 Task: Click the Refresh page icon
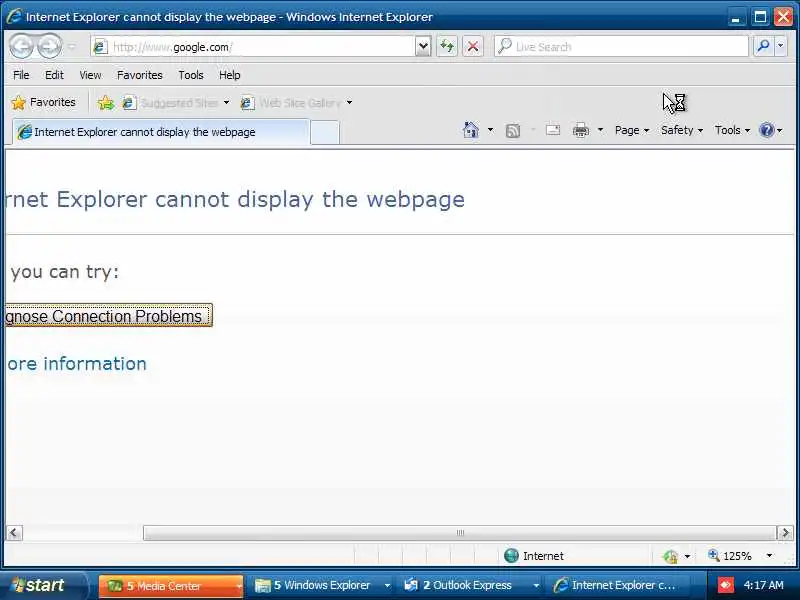click(447, 47)
